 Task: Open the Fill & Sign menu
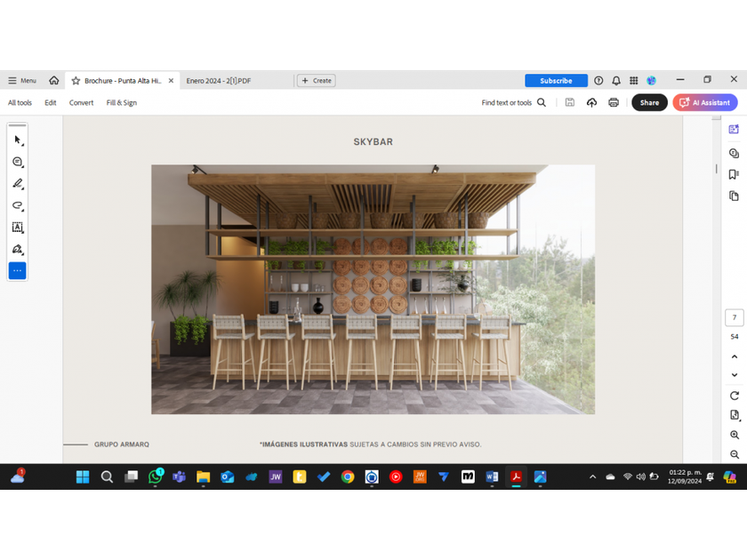tap(122, 102)
